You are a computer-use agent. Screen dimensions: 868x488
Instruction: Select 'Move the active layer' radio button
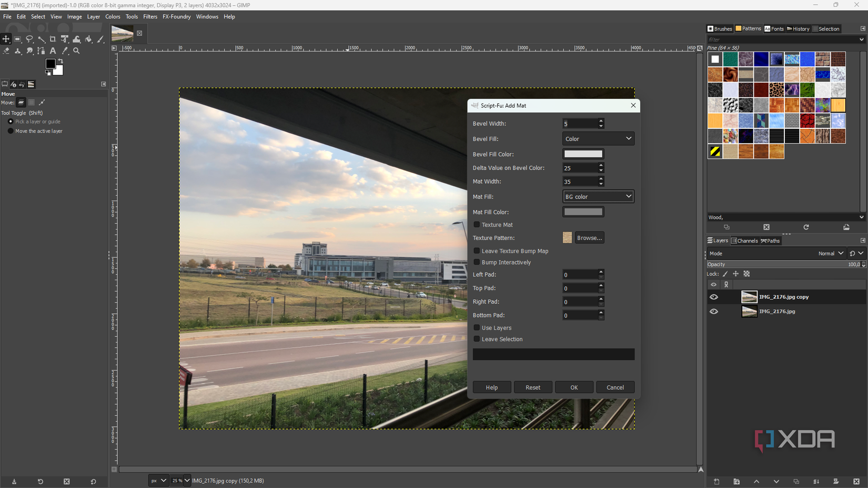pos(11,131)
